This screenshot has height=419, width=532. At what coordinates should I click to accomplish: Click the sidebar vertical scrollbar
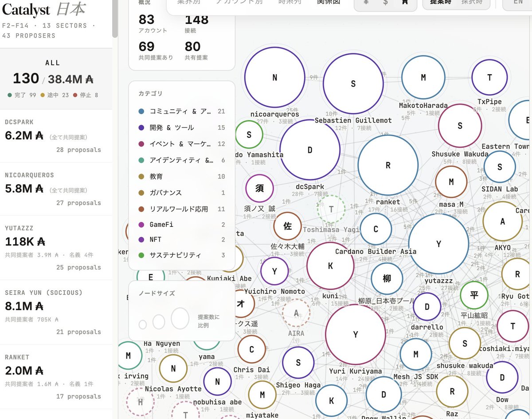(x=115, y=19)
